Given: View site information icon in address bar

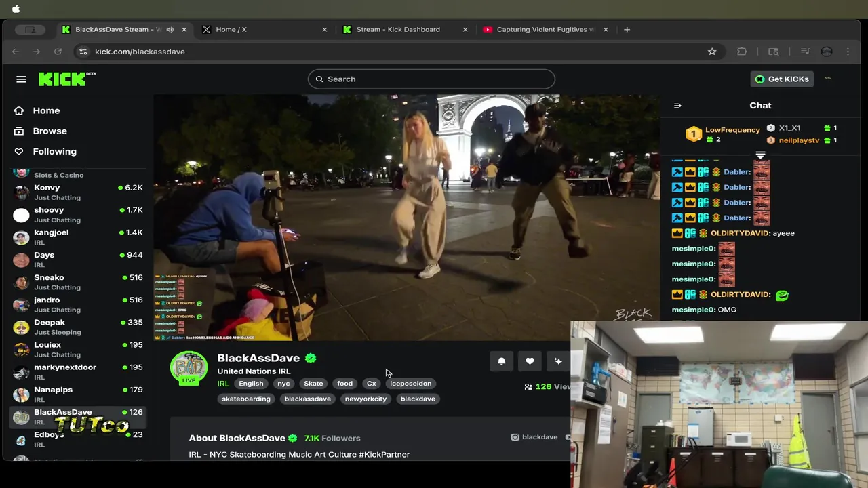Looking at the screenshot, I should (x=83, y=52).
